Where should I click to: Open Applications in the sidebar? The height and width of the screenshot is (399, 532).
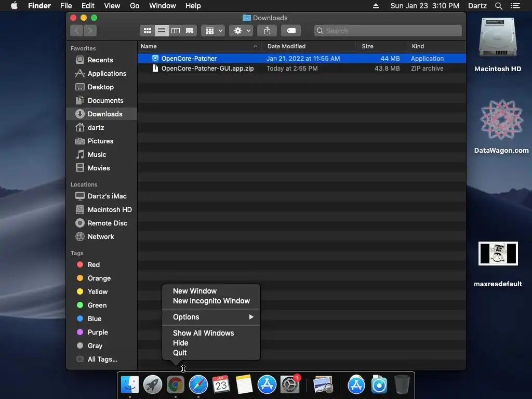coord(107,74)
